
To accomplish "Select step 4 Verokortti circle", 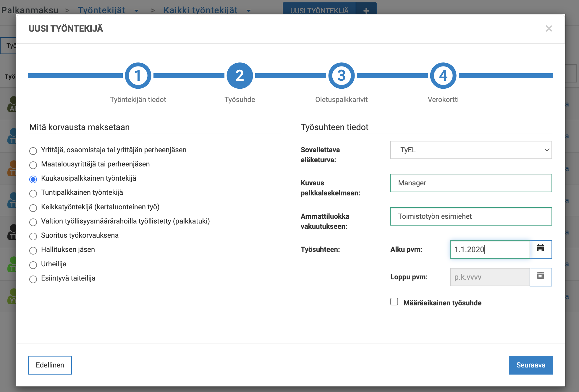I will 443,76.
